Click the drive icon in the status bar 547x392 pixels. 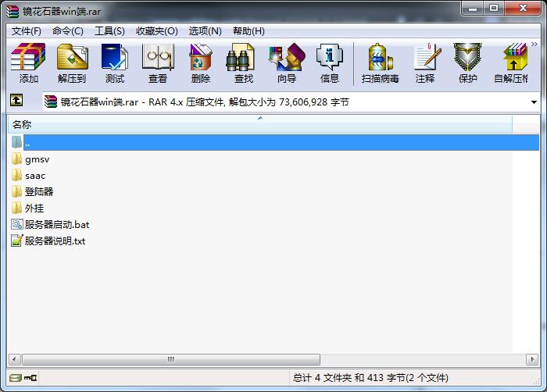click(x=16, y=378)
